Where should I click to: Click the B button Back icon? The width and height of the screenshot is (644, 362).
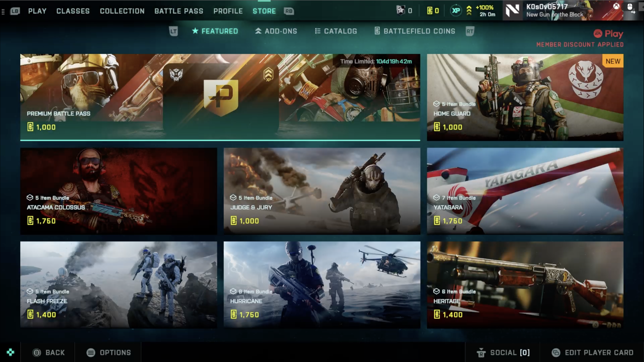37,352
